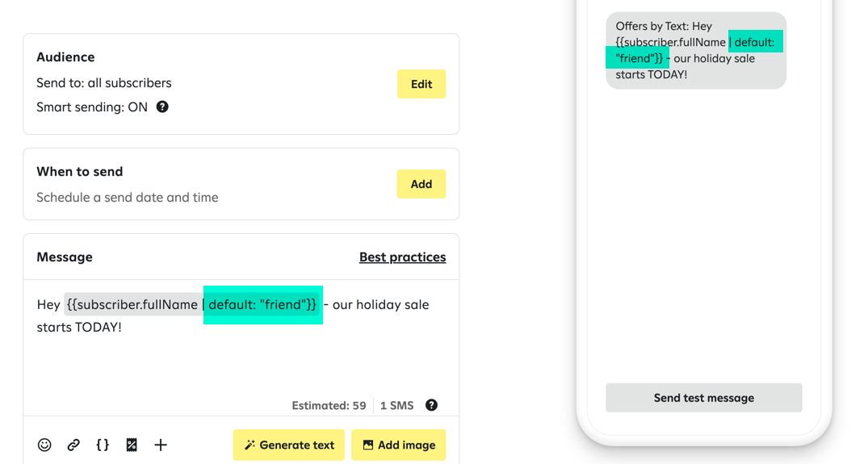Click the phone preview message bubble
The width and height of the screenshot is (868, 464).
click(695, 50)
